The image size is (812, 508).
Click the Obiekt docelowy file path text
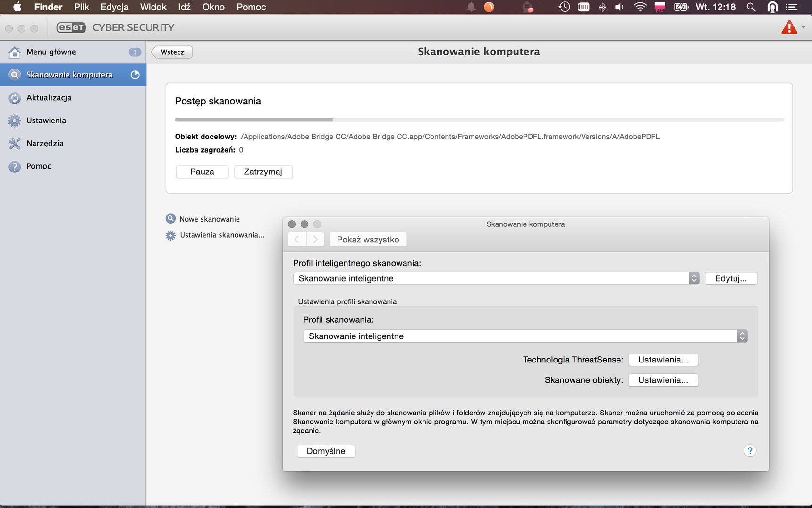click(450, 137)
